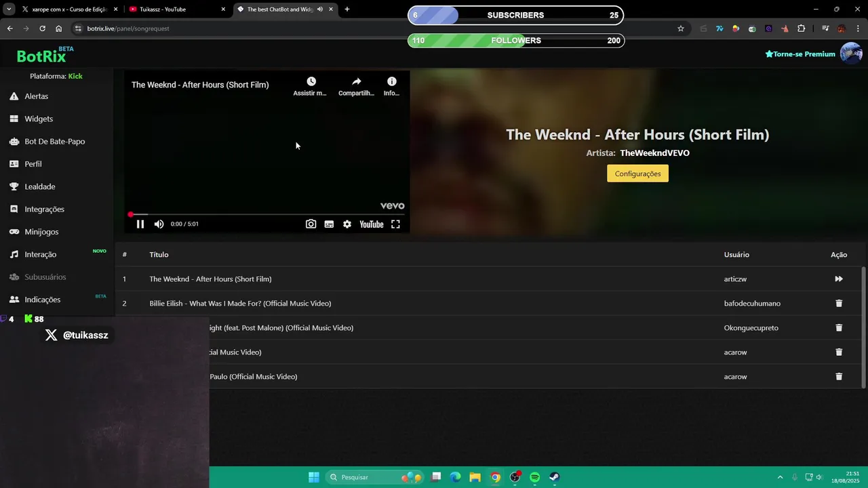Open Interação in the sidebar
This screenshot has width=868, height=488.
coord(40,254)
